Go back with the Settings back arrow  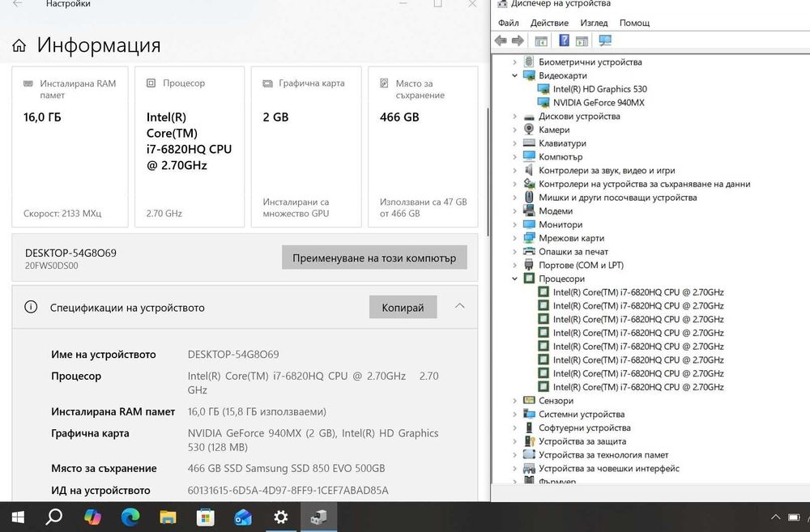(x=18, y=3)
